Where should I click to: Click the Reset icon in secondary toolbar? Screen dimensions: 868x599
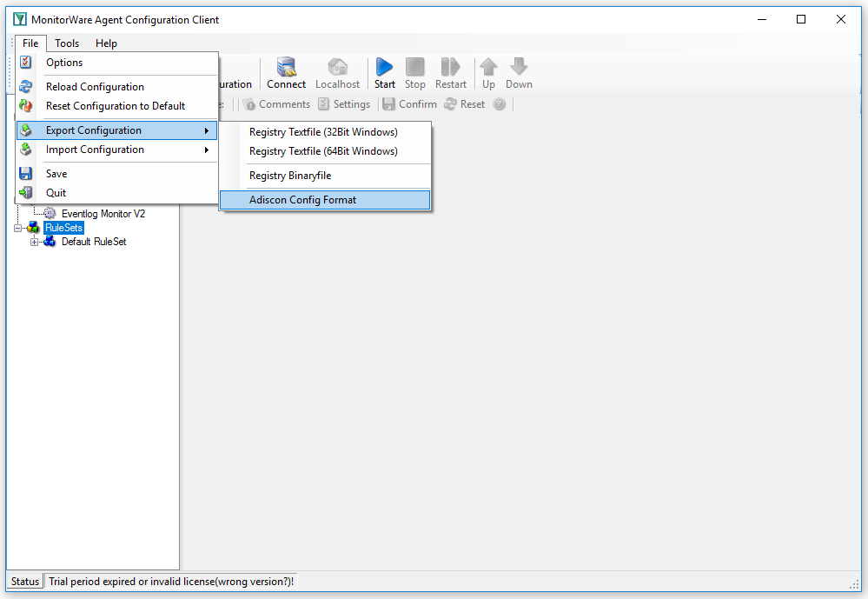pyautogui.click(x=451, y=104)
